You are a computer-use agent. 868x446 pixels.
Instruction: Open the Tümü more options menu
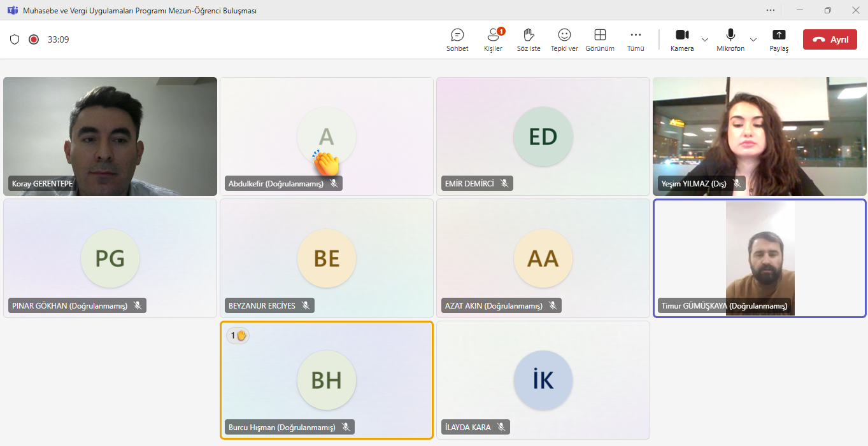tap(636, 39)
